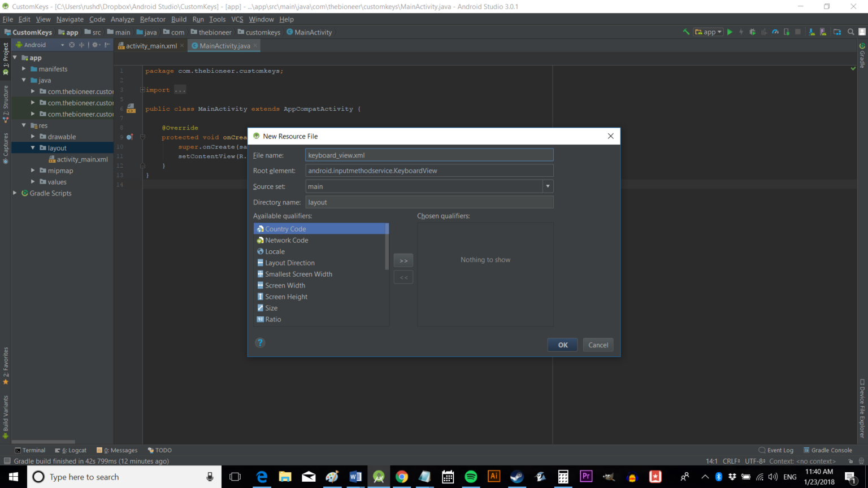Open Android Profiler from the toolbar

click(775, 32)
